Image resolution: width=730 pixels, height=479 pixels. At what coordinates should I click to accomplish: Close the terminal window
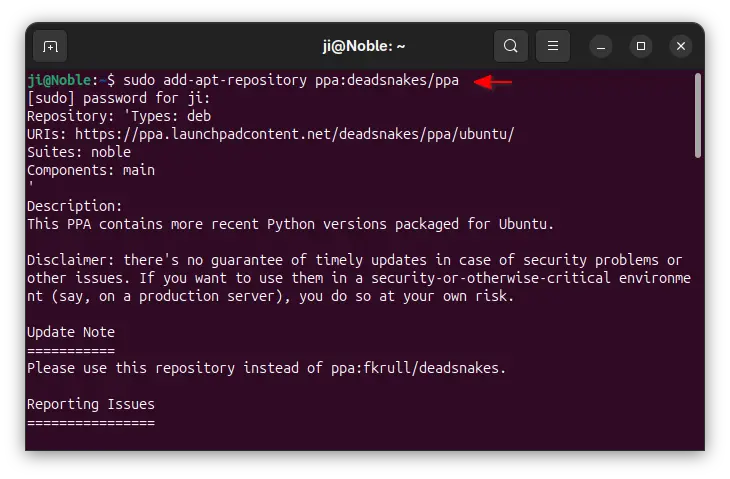(x=681, y=47)
